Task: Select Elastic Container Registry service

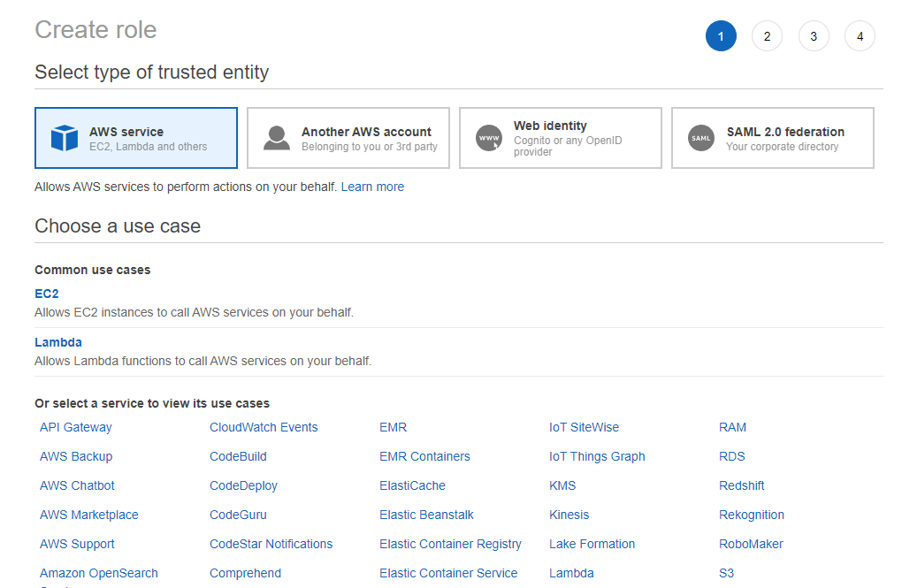Action: click(x=450, y=544)
